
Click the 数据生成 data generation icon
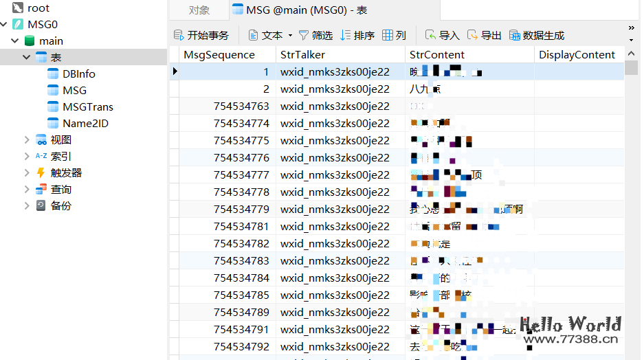[514, 35]
